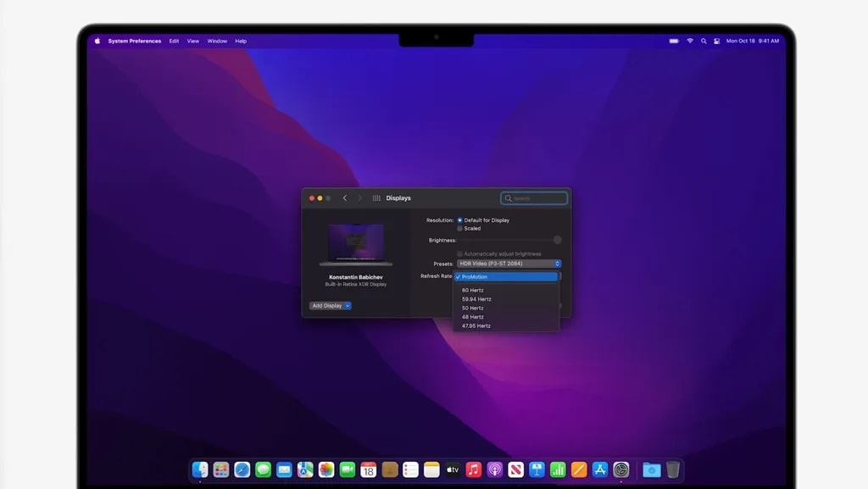
Task: Open Podcasts from the dock
Action: point(495,470)
